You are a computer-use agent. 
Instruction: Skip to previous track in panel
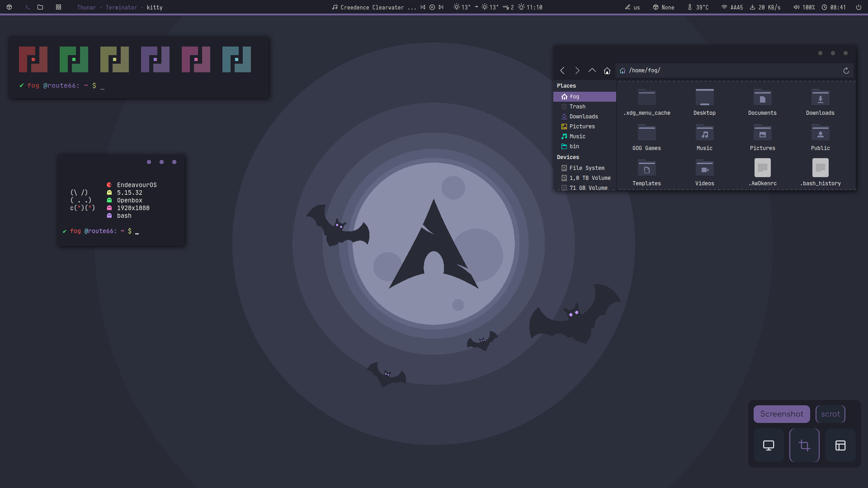tap(423, 7)
